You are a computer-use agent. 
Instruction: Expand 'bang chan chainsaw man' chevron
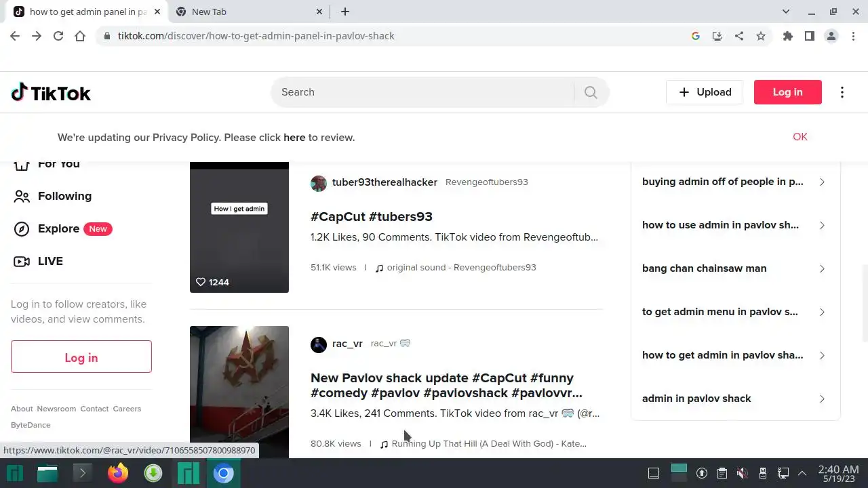pos(822,268)
